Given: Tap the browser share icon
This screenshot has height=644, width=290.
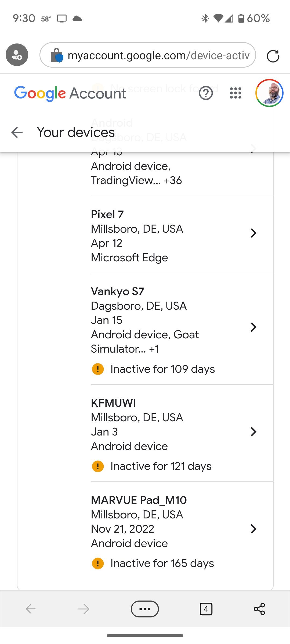Looking at the screenshot, I should pyautogui.click(x=259, y=609).
